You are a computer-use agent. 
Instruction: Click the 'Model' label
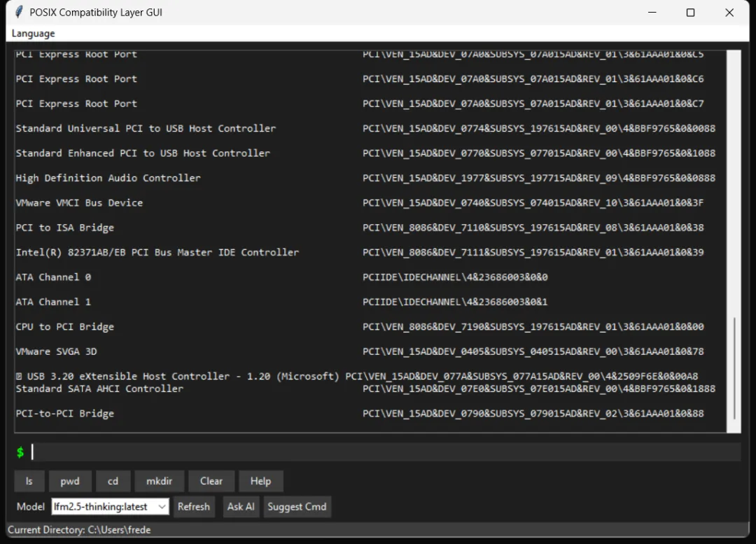click(30, 506)
